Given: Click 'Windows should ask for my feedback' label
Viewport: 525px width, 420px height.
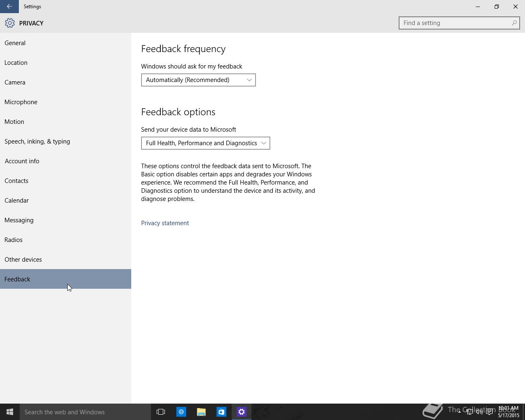Looking at the screenshot, I should click(x=192, y=66).
